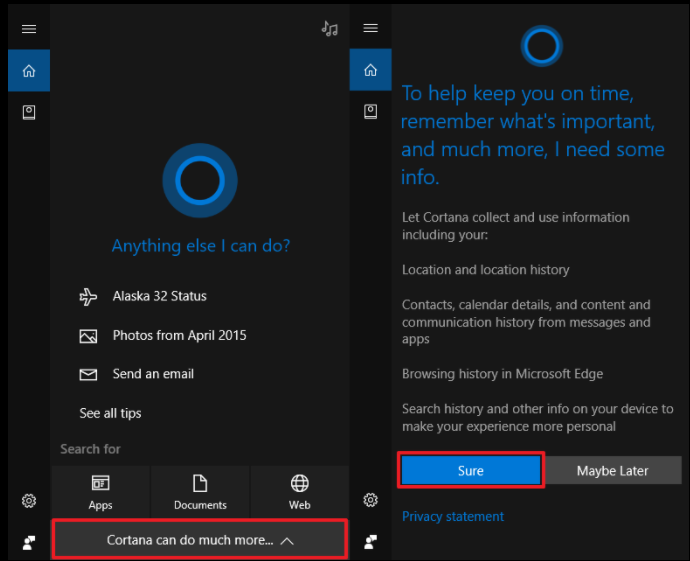
Task: Select Photos from April 2015 tip
Action: (x=180, y=336)
